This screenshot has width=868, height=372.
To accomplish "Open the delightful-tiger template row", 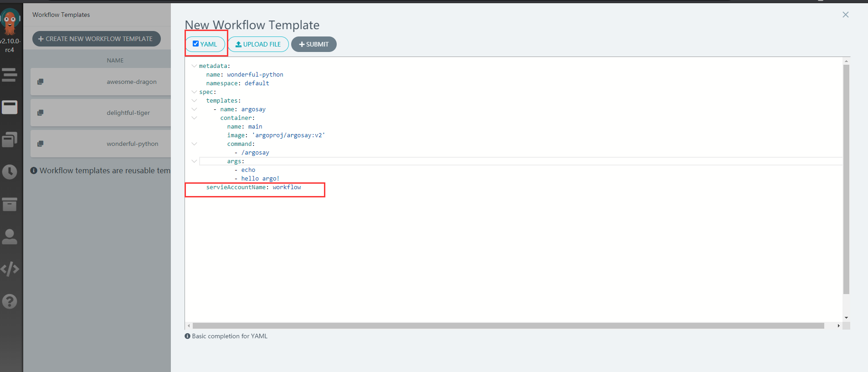I will click(x=128, y=113).
